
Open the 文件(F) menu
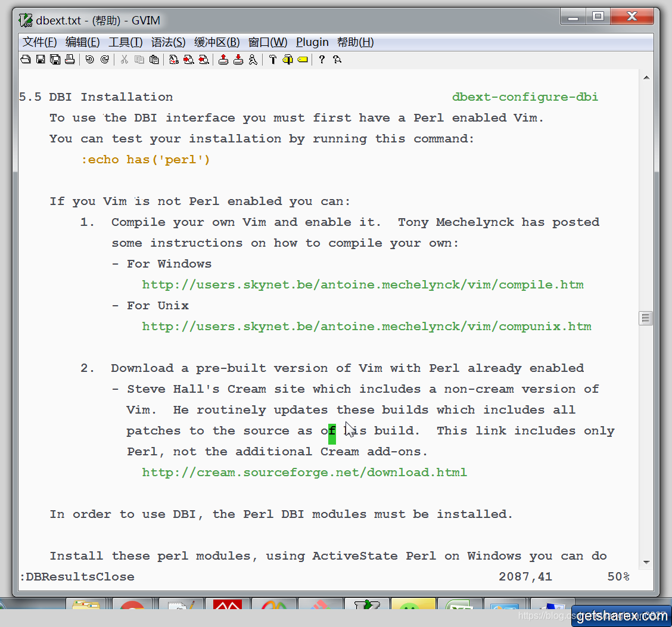click(x=39, y=42)
